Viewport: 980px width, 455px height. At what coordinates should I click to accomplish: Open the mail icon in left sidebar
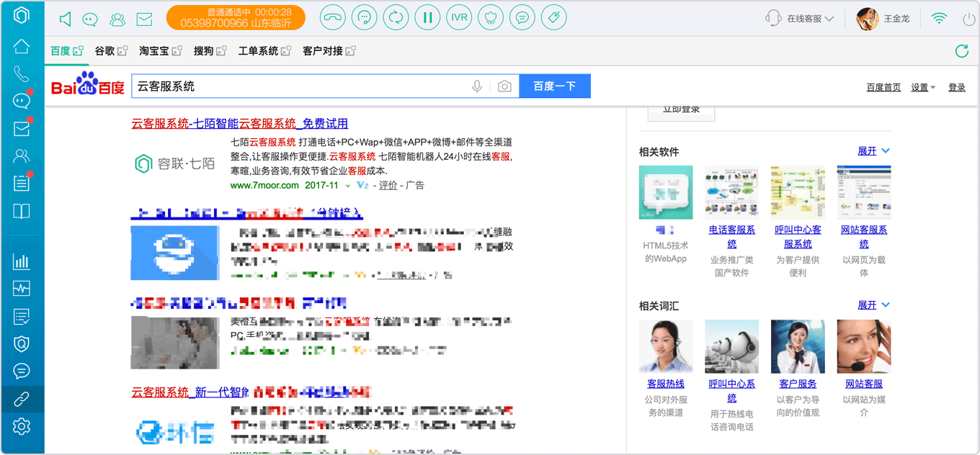tap(22, 129)
